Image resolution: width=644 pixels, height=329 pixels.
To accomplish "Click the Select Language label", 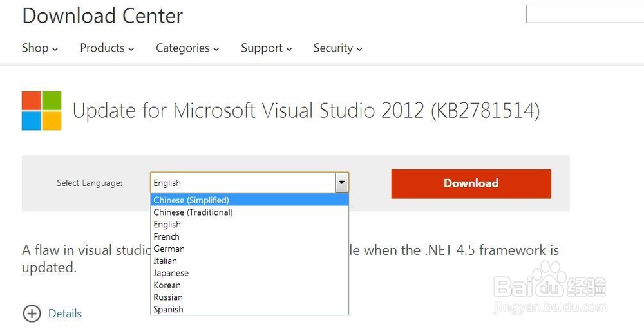I will [90, 183].
